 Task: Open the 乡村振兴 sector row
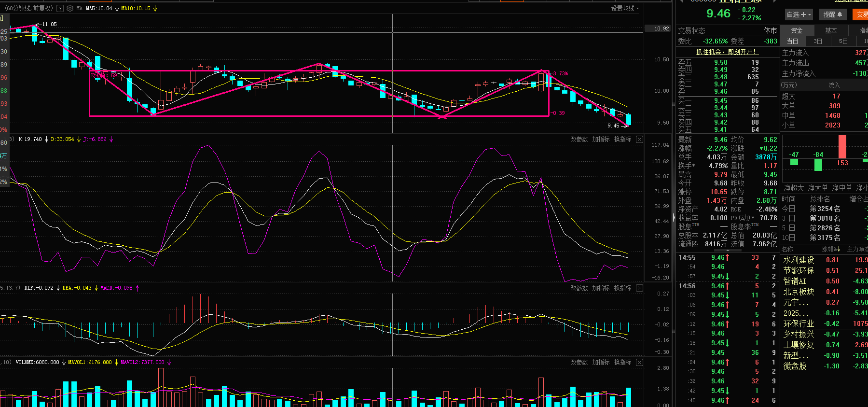pos(825,334)
